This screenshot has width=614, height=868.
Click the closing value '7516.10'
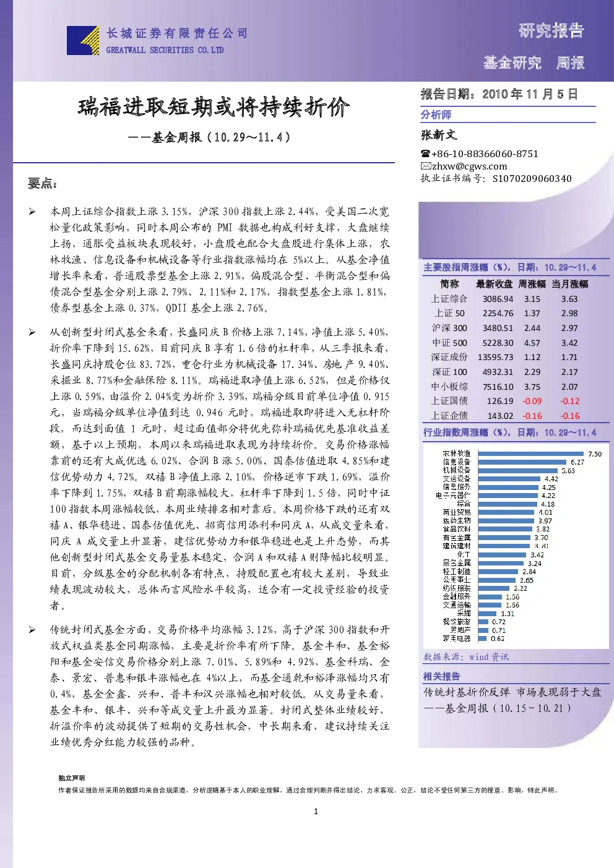point(498,387)
